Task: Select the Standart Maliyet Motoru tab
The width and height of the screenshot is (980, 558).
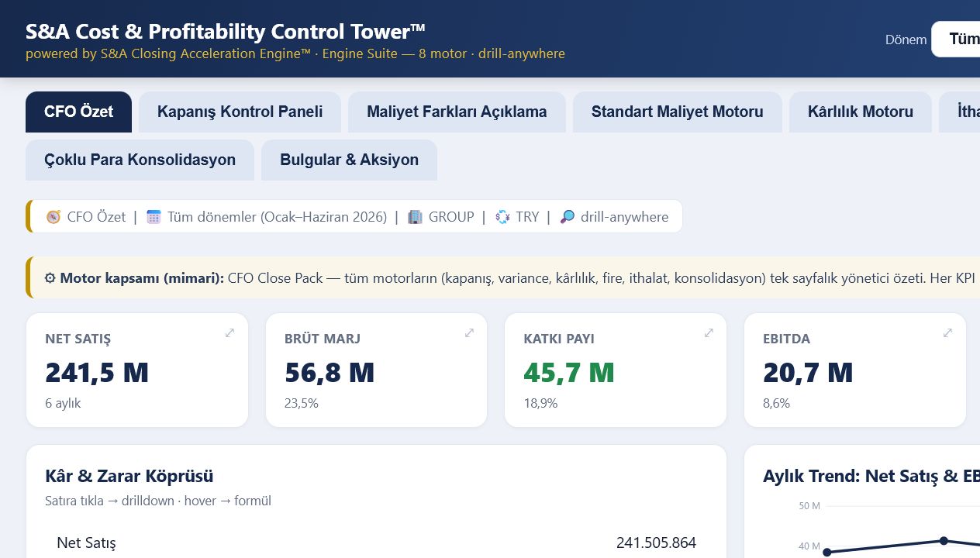Action: coord(678,112)
